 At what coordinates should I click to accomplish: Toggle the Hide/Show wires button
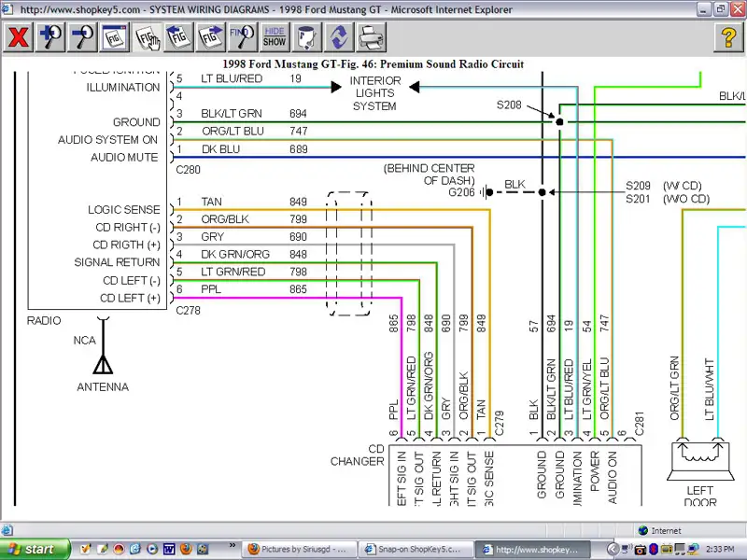point(275,37)
